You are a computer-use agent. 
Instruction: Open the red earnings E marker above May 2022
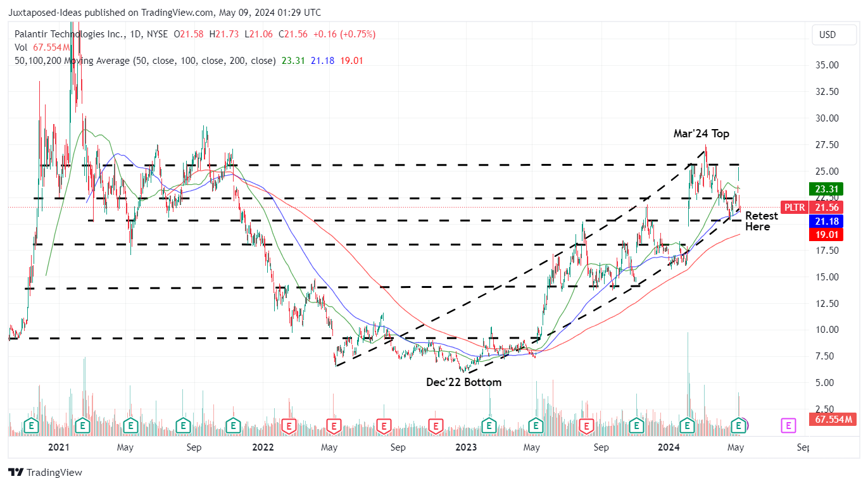coord(333,426)
